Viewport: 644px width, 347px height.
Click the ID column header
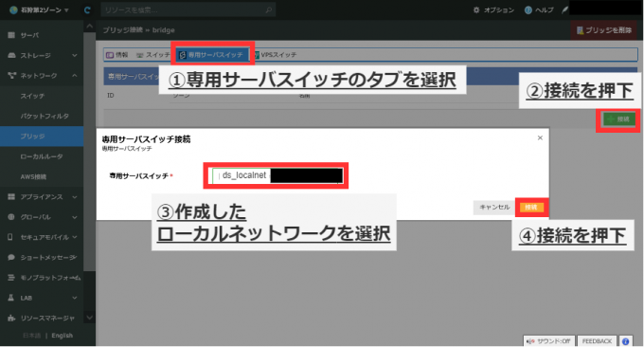111,96
